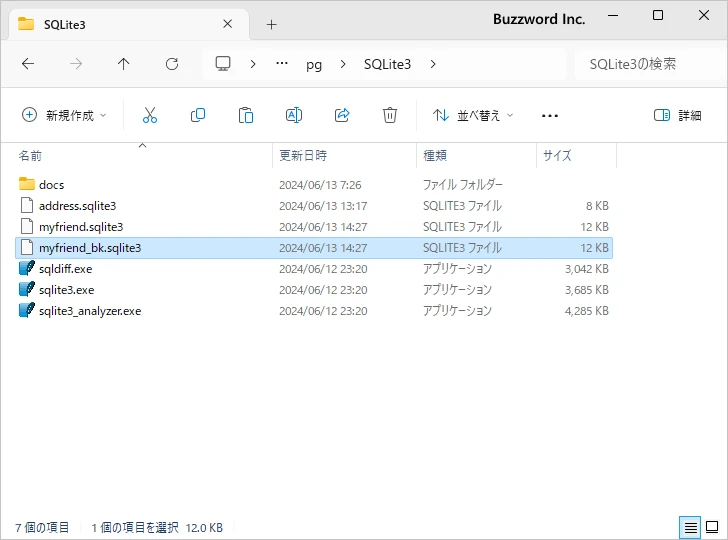Screen dimensions: 728x540
Task: Toggle the 詳細 details pane
Action: point(677,115)
